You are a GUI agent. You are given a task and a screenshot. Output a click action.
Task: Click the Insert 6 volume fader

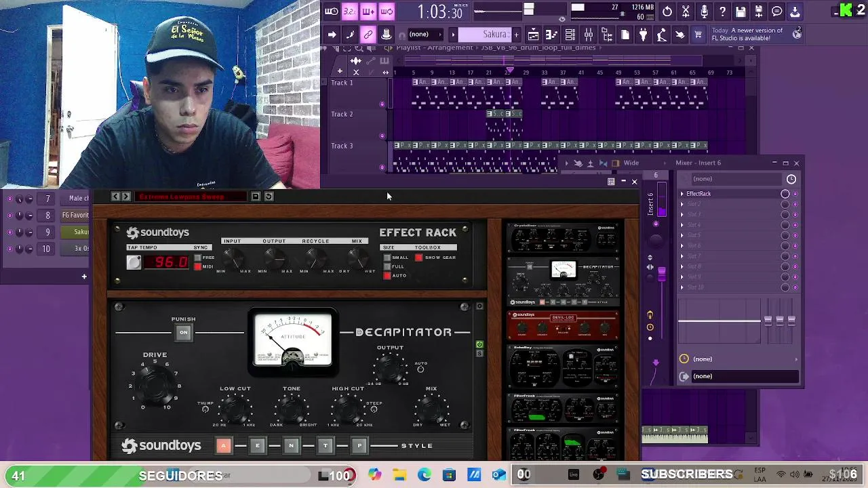tap(661, 273)
